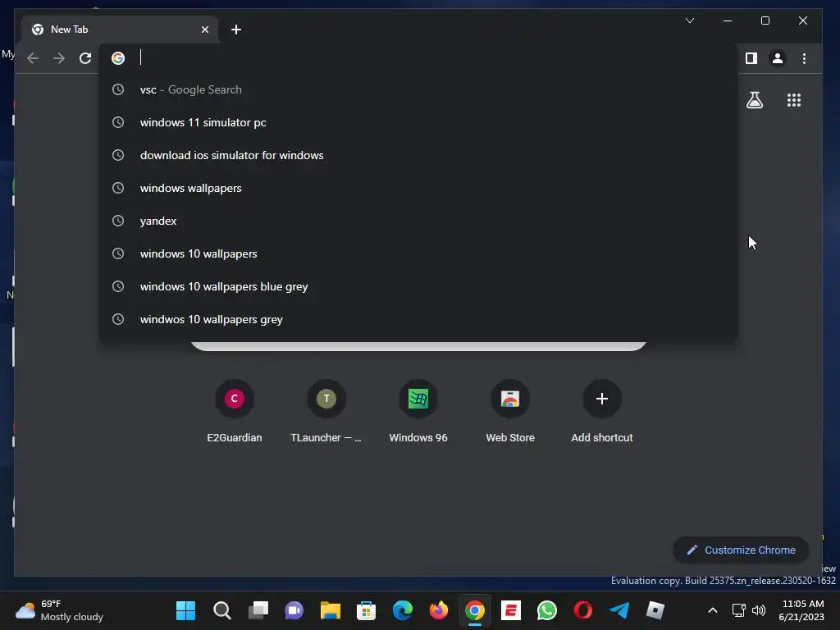Image resolution: width=840 pixels, height=630 pixels.
Task: Open the Windows Start menu
Action: 186,610
